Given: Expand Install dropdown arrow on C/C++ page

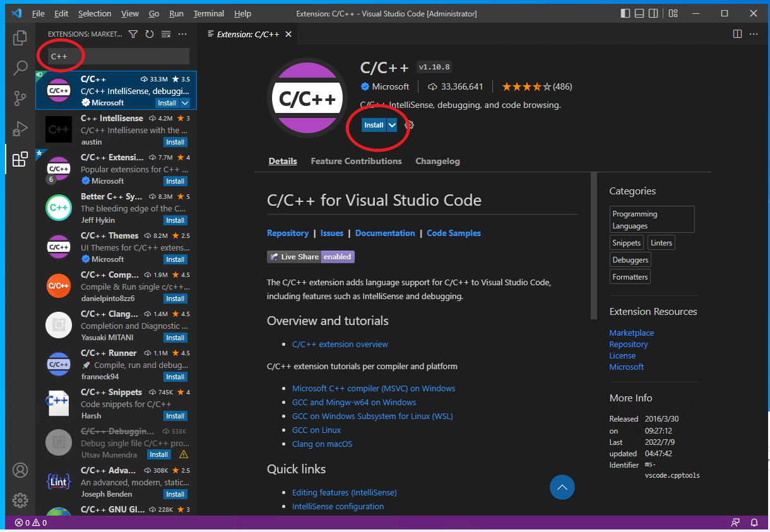Looking at the screenshot, I should [x=392, y=125].
